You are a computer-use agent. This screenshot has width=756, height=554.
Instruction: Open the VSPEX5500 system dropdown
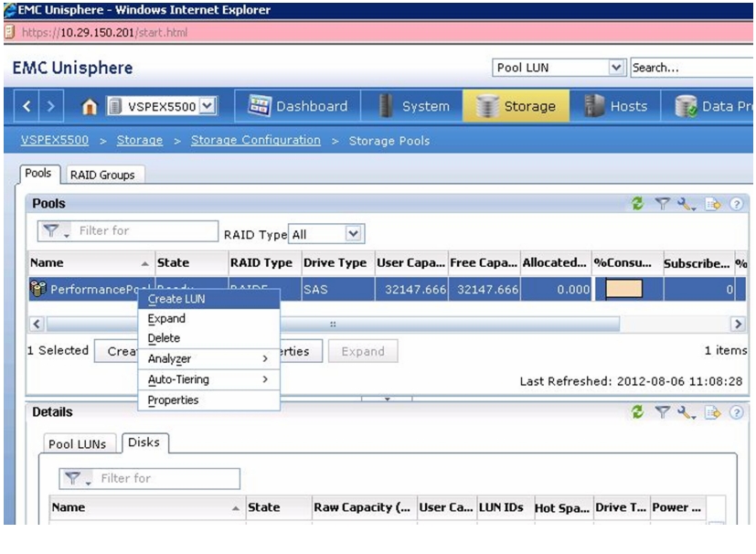pos(208,106)
